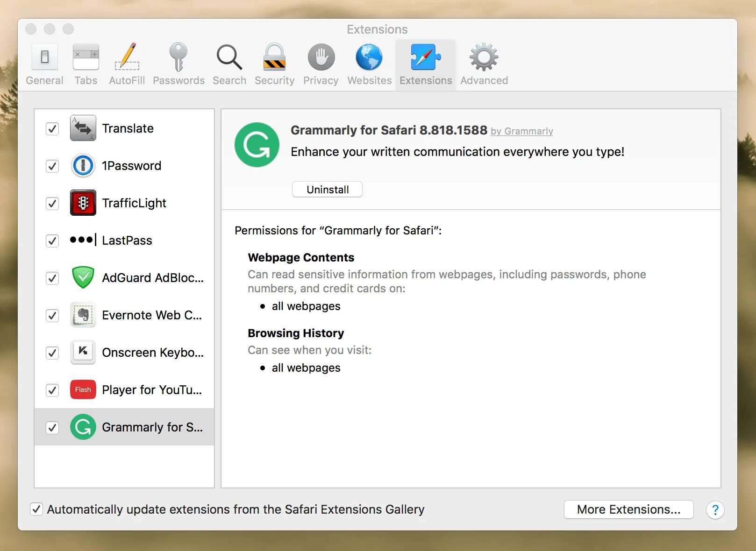Switch to the Tabs tab label
756x551 pixels.
[x=86, y=80]
